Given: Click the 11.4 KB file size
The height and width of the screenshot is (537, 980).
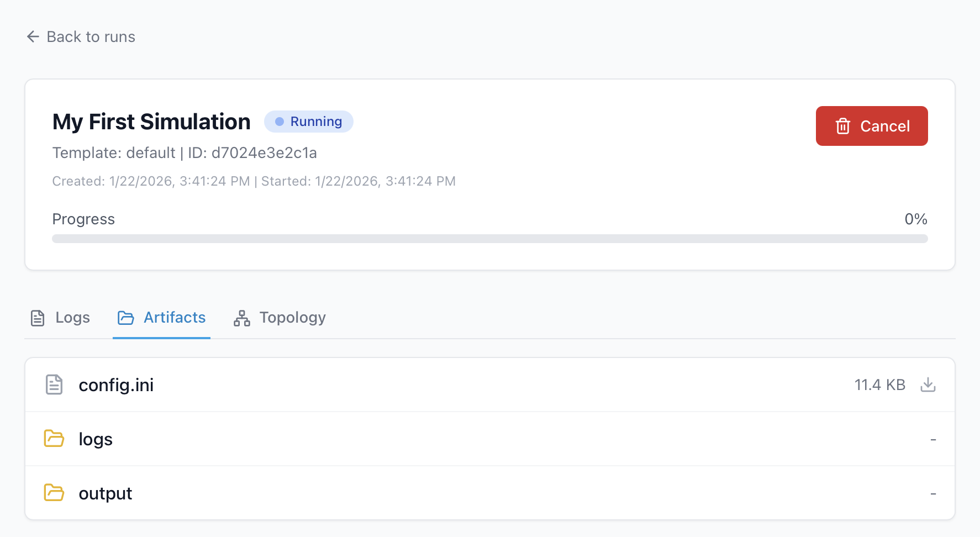Looking at the screenshot, I should pos(879,385).
